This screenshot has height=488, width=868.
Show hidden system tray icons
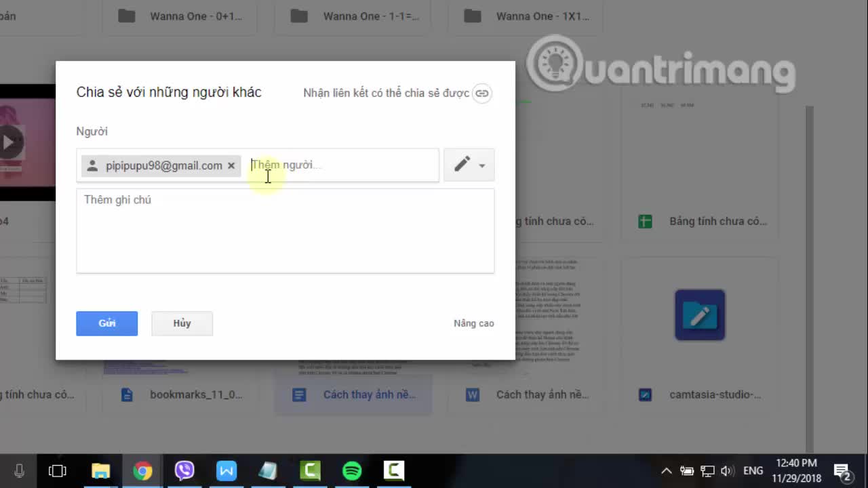[667, 471]
